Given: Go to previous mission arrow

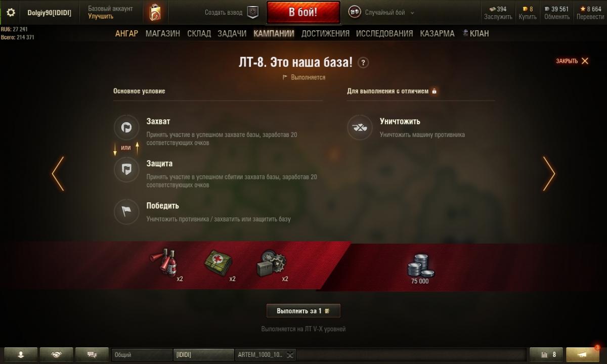Looking at the screenshot, I should [58, 173].
